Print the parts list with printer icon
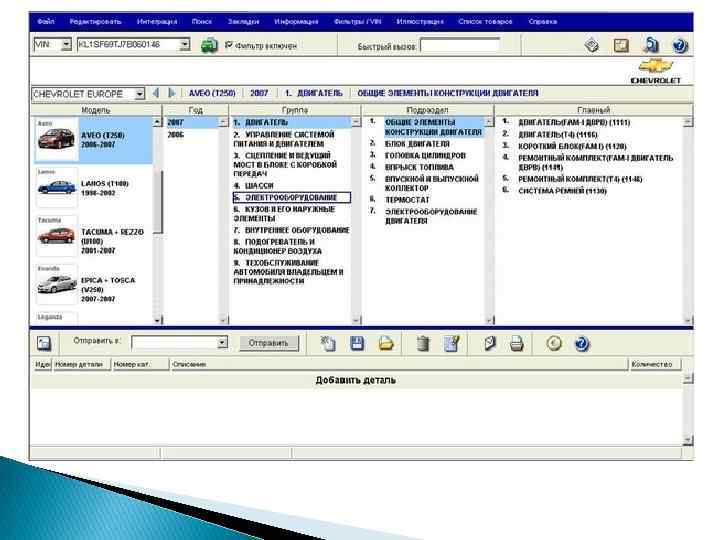 coord(517,343)
